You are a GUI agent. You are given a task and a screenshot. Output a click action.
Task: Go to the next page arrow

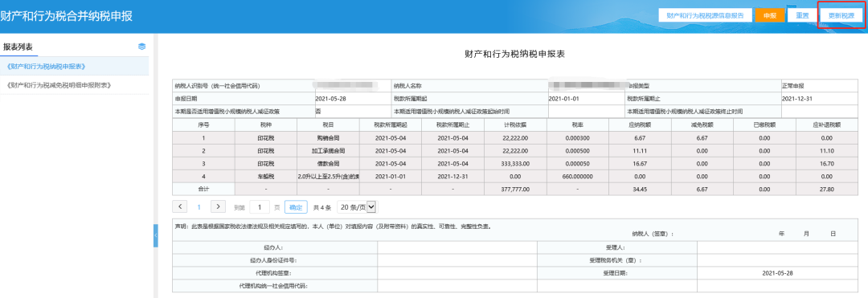[219, 206]
